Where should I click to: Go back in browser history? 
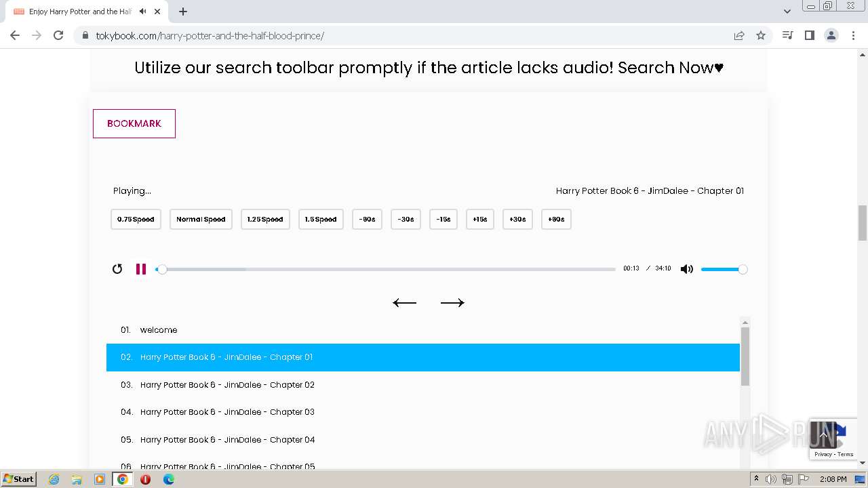pos(15,35)
